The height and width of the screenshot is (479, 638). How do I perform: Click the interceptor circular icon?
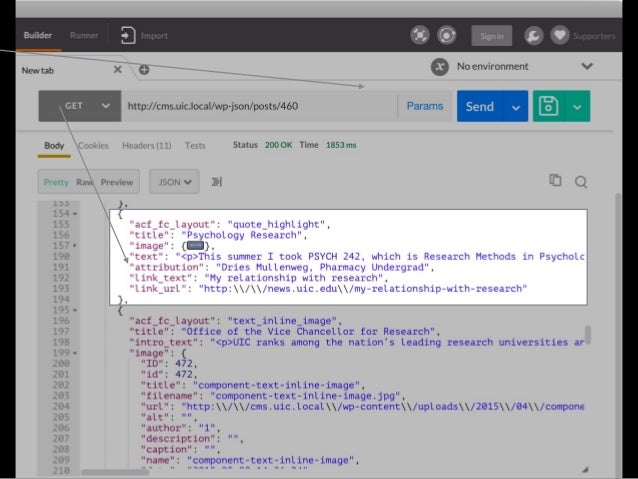coord(446,35)
